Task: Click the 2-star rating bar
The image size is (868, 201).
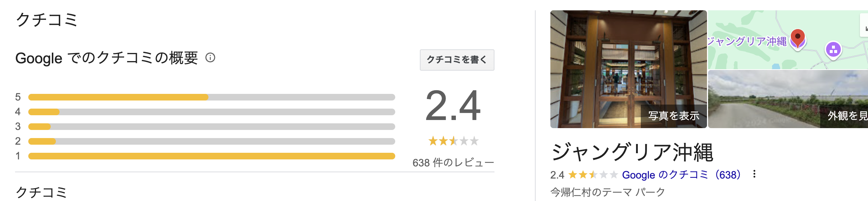Action: coord(211,141)
